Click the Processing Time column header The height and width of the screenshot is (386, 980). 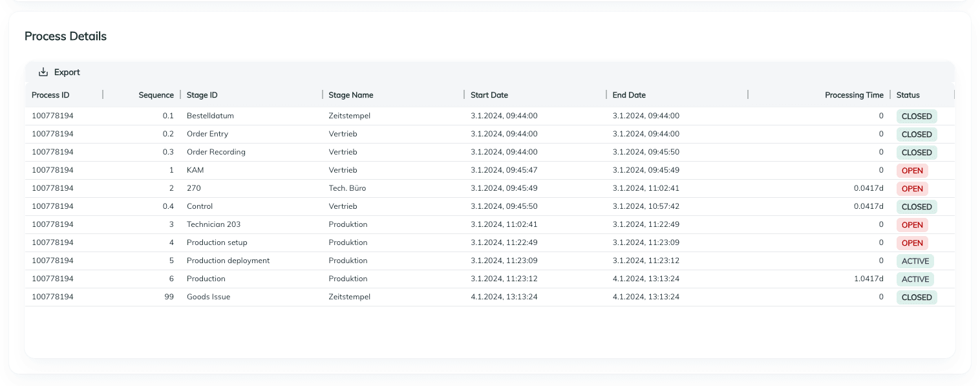[853, 95]
